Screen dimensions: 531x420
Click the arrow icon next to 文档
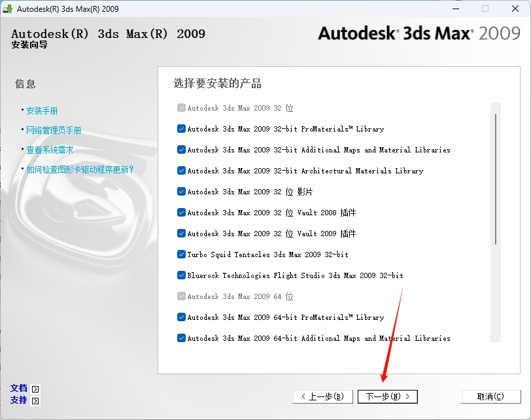[x=35, y=389]
